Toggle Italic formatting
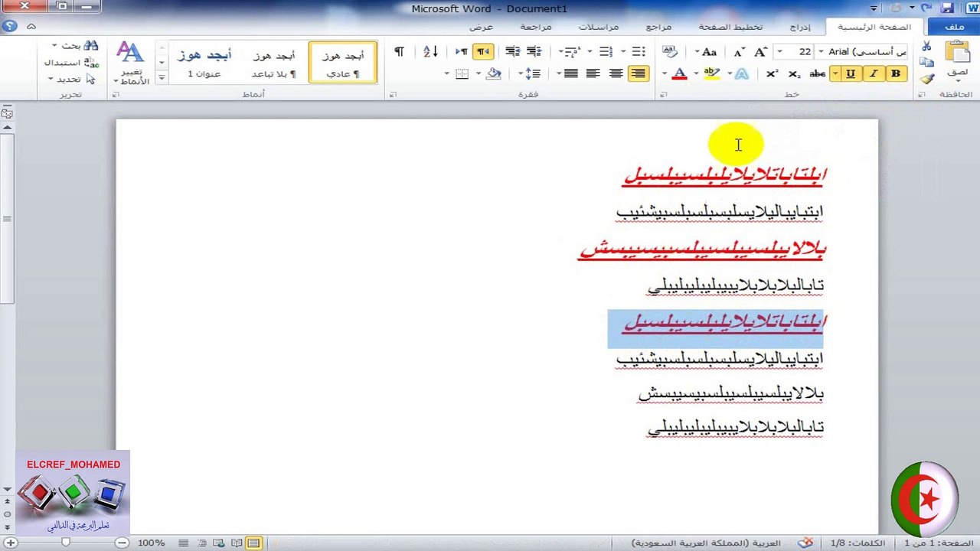This screenshot has height=551, width=980. [x=874, y=73]
